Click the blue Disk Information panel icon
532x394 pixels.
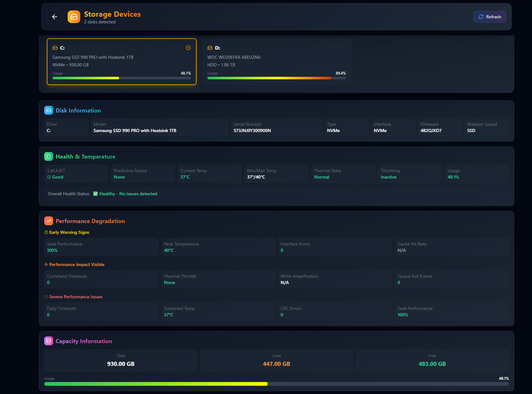coord(49,110)
